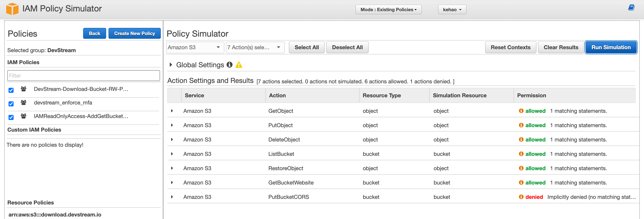644x219 pixels.
Task: Click group icon beside devstream_enforce_mfa policy
Action: [x=23, y=103]
